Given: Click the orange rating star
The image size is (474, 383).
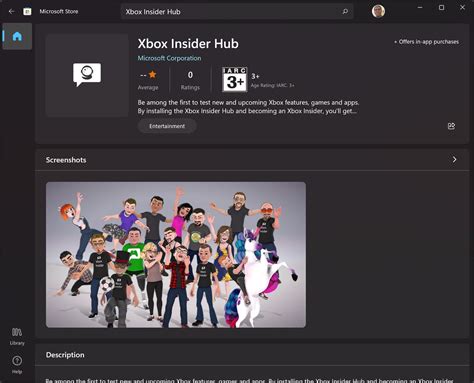Looking at the screenshot, I should click(152, 74).
